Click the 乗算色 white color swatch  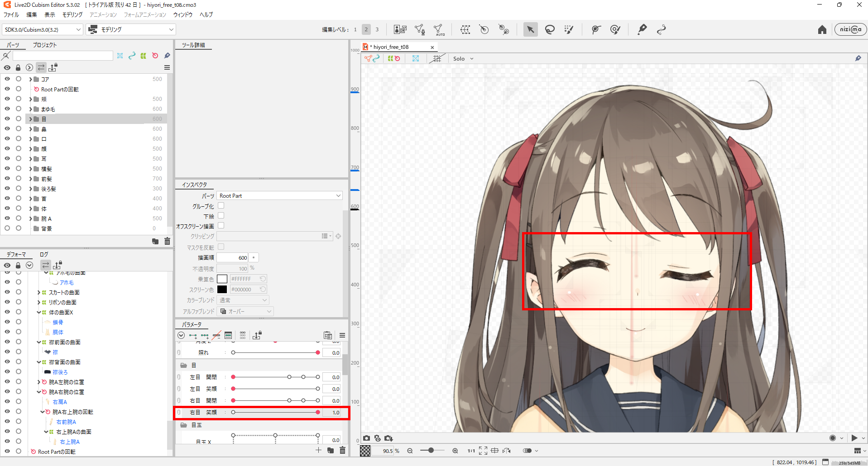222,279
